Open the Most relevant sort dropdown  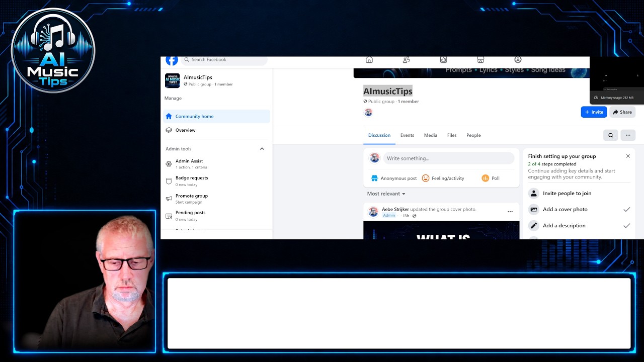pos(386,194)
